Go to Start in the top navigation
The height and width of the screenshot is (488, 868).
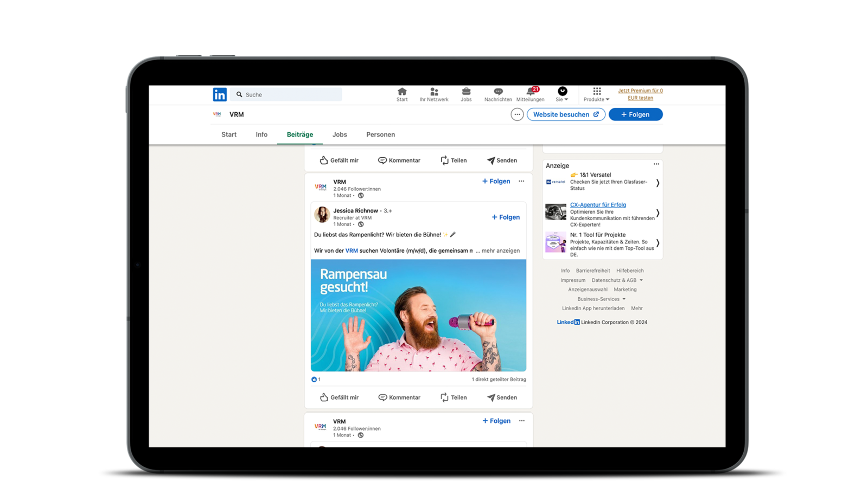point(402,94)
